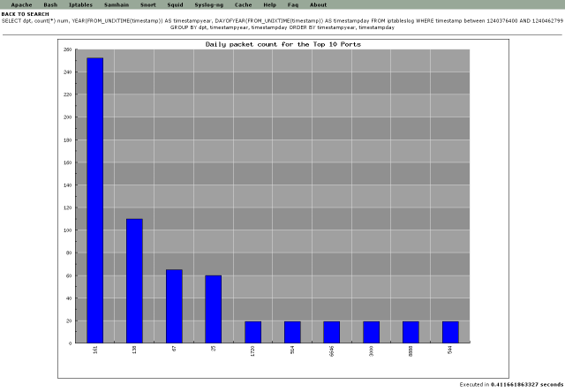Open the Snort menu
This screenshot has width=565, height=392.
[147, 4]
